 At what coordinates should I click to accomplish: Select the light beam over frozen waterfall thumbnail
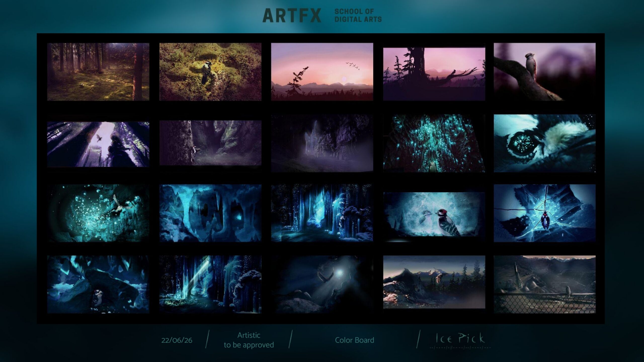[210, 285]
